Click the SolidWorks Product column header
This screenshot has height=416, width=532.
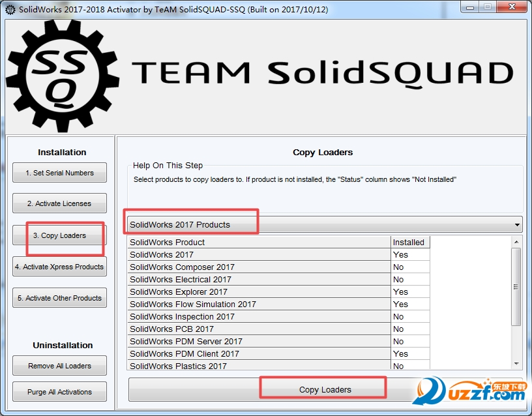[x=259, y=243]
